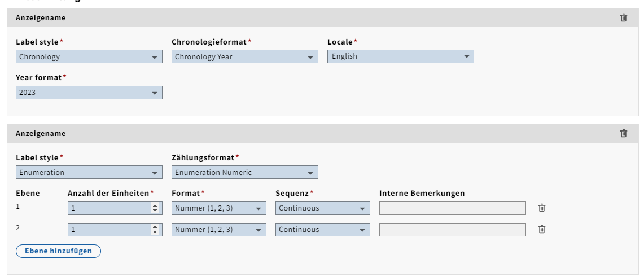This screenshot has height=276, width=644.
Task: Remove Ebene 1 row with trash icon
Action: point(542,208)
